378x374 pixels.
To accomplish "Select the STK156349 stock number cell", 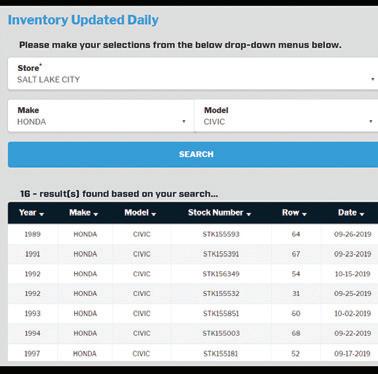I will (221, 274).
